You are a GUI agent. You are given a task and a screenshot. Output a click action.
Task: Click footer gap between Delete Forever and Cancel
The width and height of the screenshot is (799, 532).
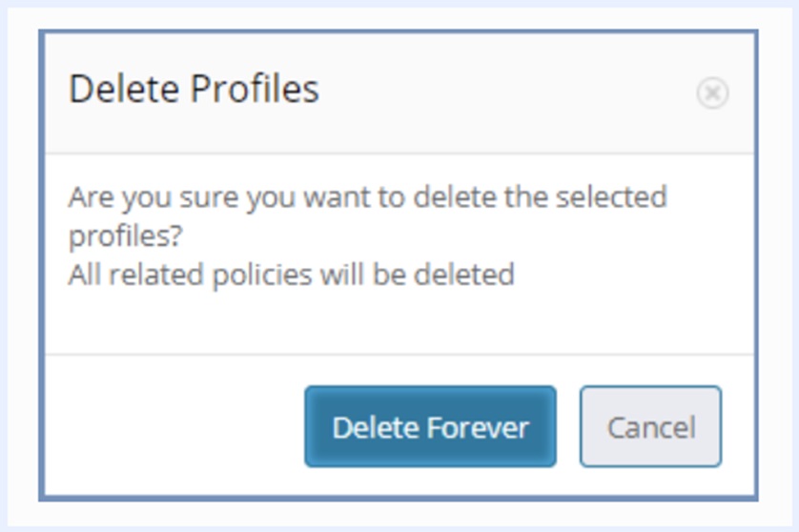(x=568, y=426)
